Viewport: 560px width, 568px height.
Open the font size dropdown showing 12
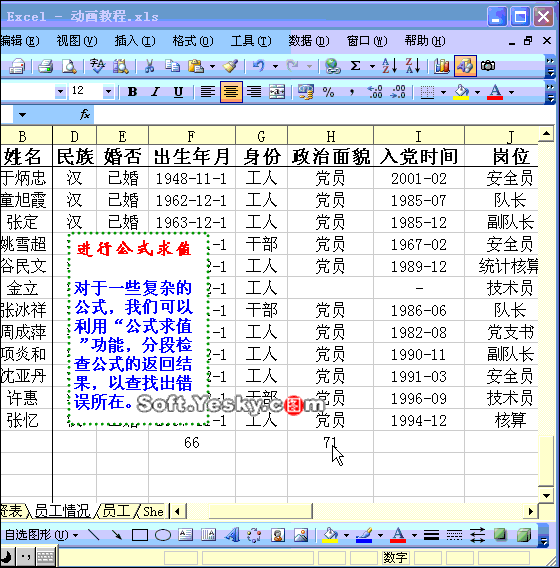click(x=108, y=92)
